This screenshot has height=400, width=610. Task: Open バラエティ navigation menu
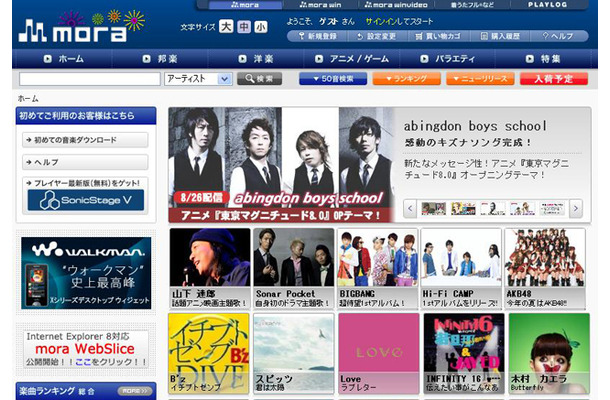tap(447, 59)
